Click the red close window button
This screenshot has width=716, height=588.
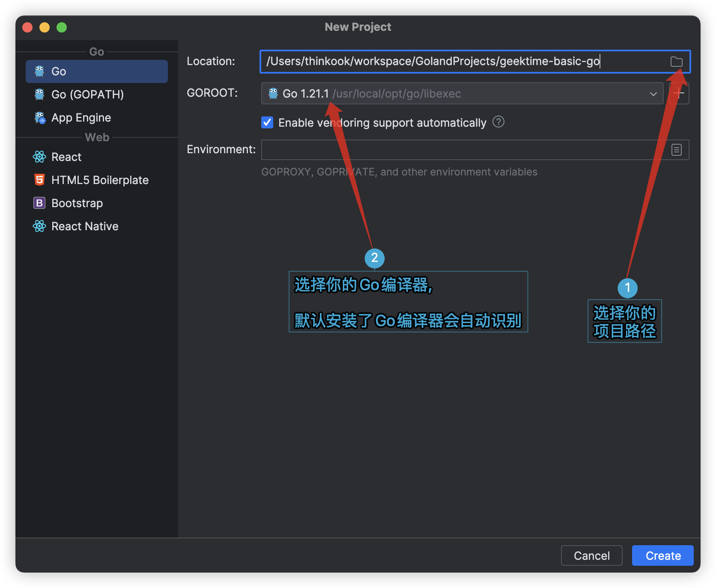pos(27,27)
